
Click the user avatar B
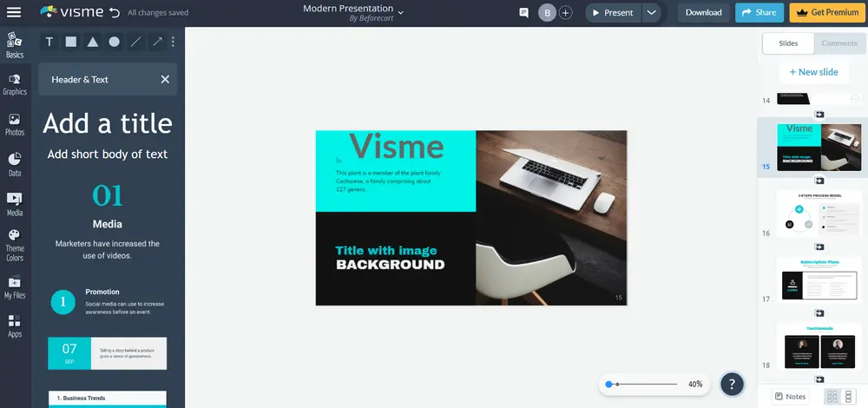(x=547, y=13)
